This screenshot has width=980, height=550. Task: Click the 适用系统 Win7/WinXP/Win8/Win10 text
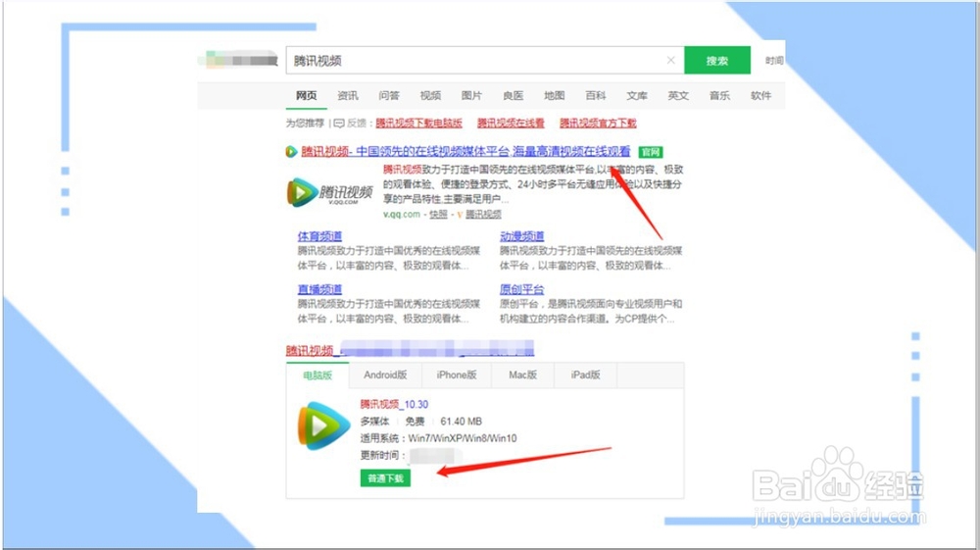click(x=438, y=438)
